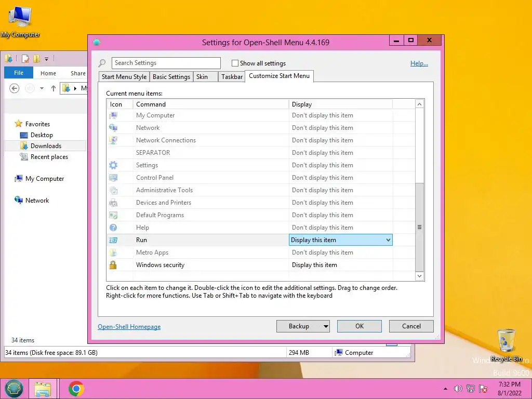Click the search magnifier icon in Settings dialog

coord(102,63)
